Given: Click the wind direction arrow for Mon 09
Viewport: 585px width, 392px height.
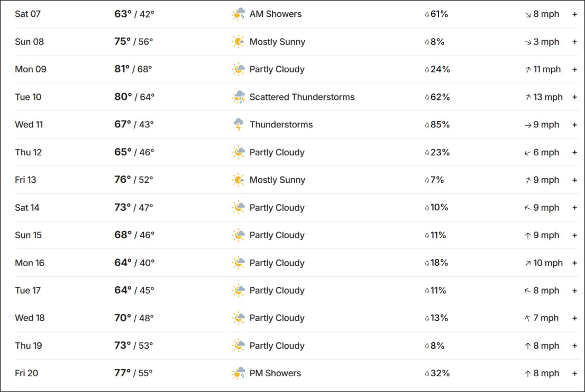Looking at the screenshot, I should point(528,70).
